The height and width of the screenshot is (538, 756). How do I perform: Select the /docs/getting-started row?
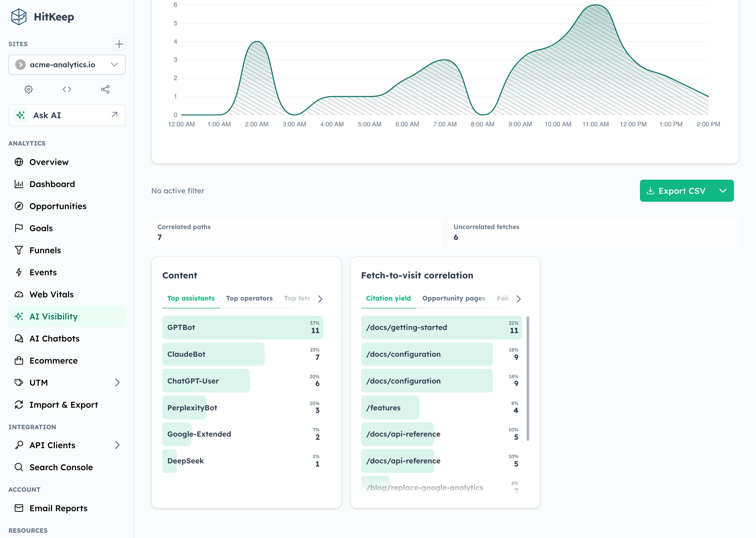(x=442, y=327)
